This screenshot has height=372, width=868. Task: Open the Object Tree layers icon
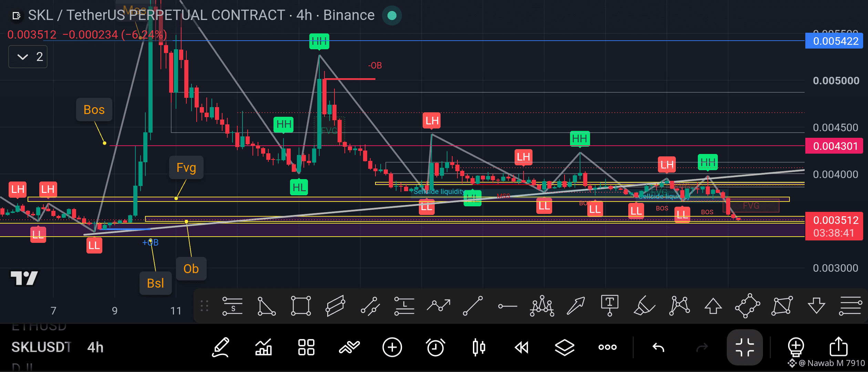point(565,347)
